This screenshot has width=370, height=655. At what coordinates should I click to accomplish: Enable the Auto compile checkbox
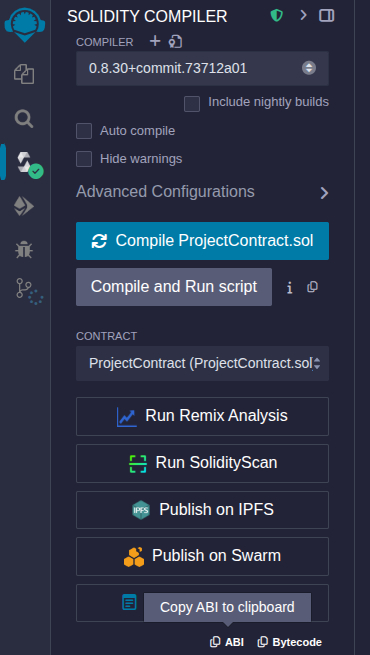[x=84, y=131]
